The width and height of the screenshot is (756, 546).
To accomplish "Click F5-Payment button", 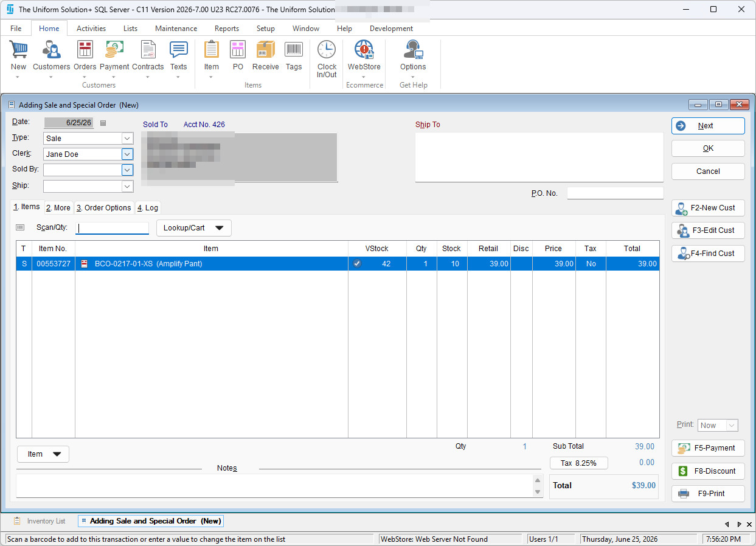I will coord(708,448).
